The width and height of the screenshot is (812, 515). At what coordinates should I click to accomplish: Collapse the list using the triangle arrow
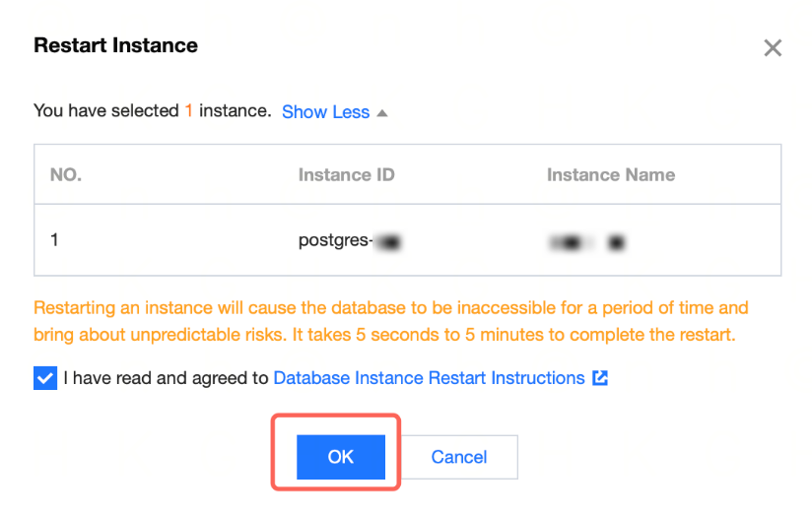(x=382, y=112)
